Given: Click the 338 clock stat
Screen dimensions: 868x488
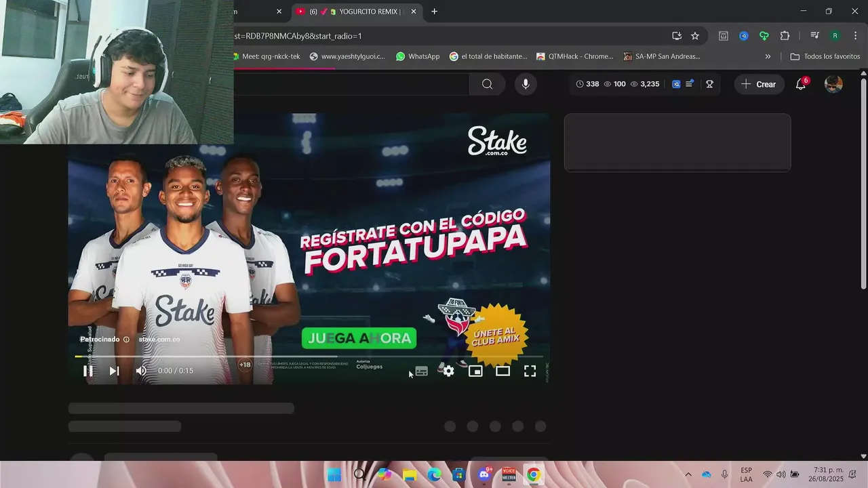Looking at the screenshot, I should (587, 84).
